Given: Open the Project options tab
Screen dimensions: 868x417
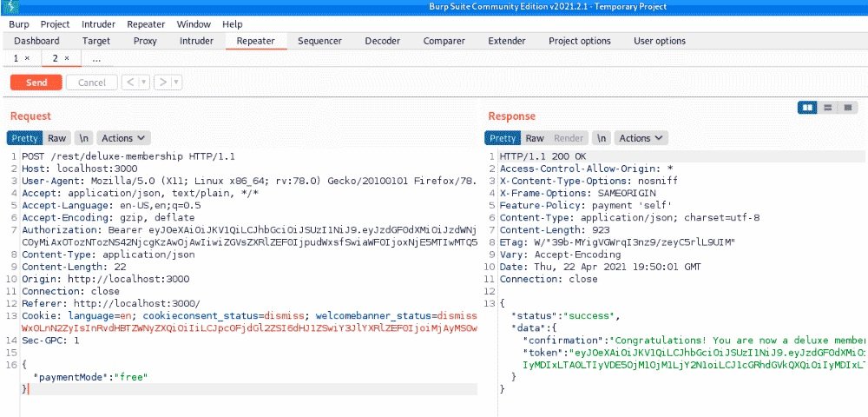Looking at the screenshot, I should tap(580, 41).
